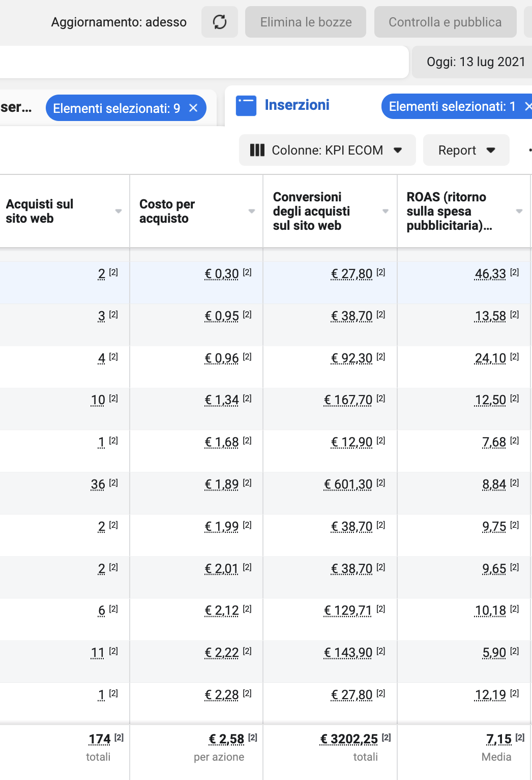Click the total € 3202,25 value
This screenshot has height=780, width=532.
349,739
